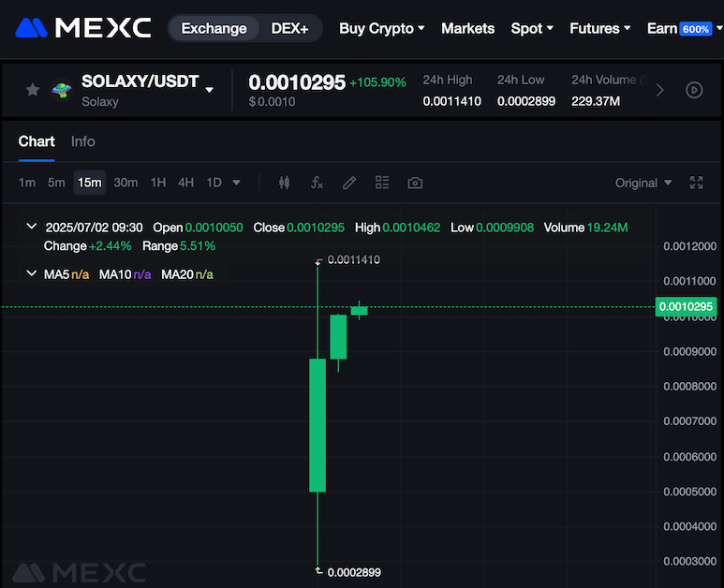Click the 2025/07/02 09:30 timestamp
Viewport: 724px width, 588px height.
[x=95, y=228]
